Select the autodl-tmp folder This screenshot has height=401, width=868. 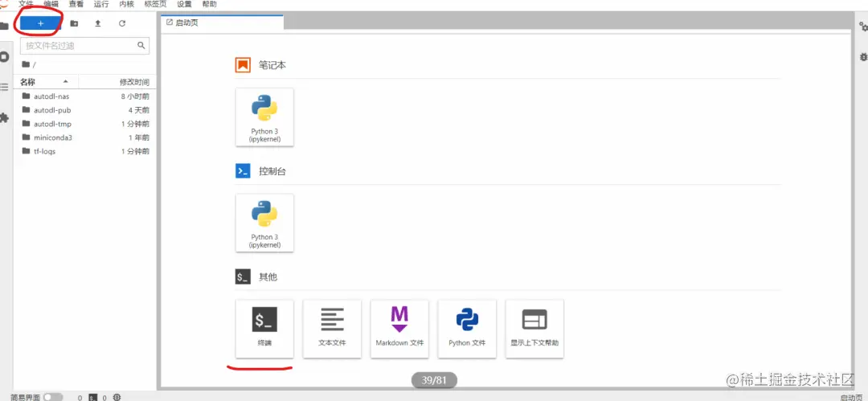[85, 124]
